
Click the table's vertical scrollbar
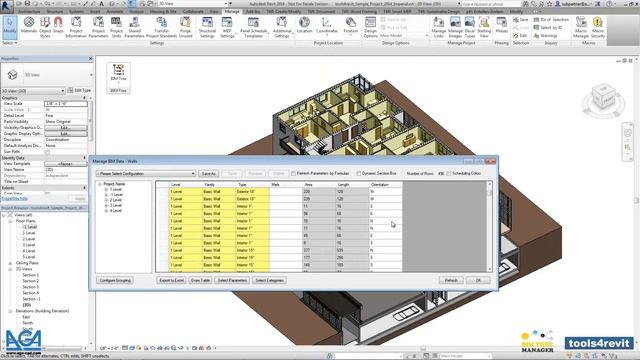tap(489, 227)
